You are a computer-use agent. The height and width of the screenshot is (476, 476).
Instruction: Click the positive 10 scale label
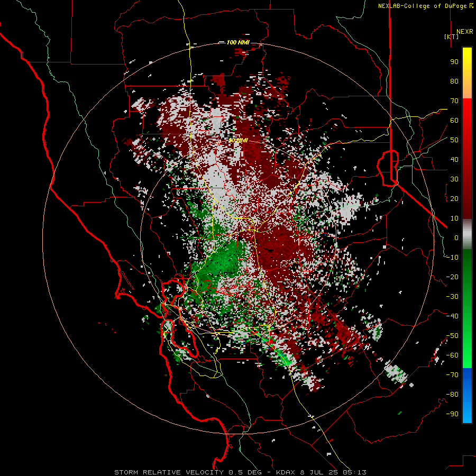point(454,218)
